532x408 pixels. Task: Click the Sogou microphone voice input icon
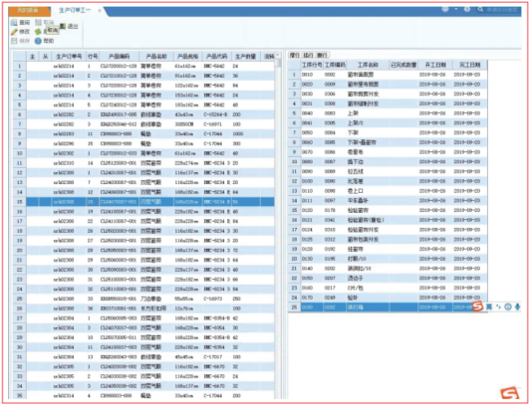517,307
